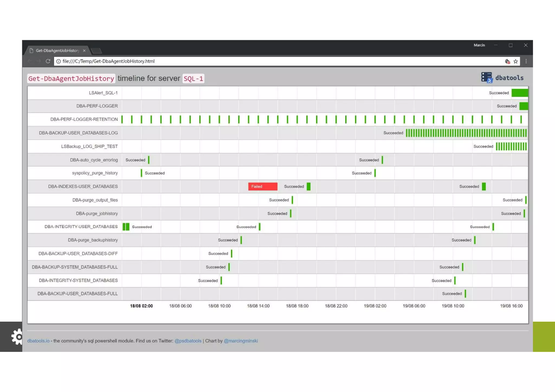Click the DBA-PERF-LOGGER green Succeeded bar
This screenshot has height=392, width=555.
[523, 106]
